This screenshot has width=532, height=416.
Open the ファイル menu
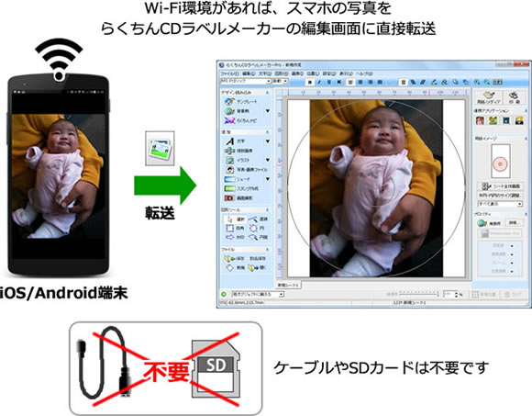pyautogui.click(x=229, y=73)
